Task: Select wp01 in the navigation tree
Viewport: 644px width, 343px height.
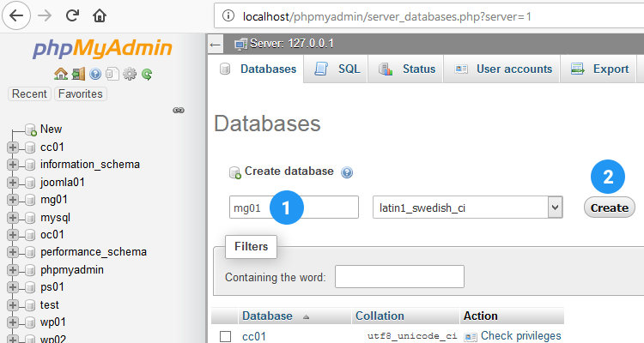Action: (53, 322)
